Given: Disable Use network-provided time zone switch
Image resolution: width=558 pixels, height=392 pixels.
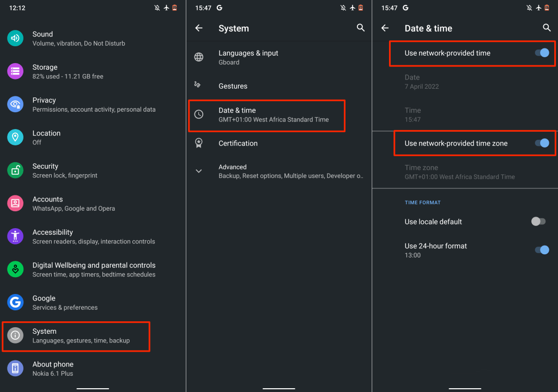Looking at the screenshot, I should coord(542,143).
